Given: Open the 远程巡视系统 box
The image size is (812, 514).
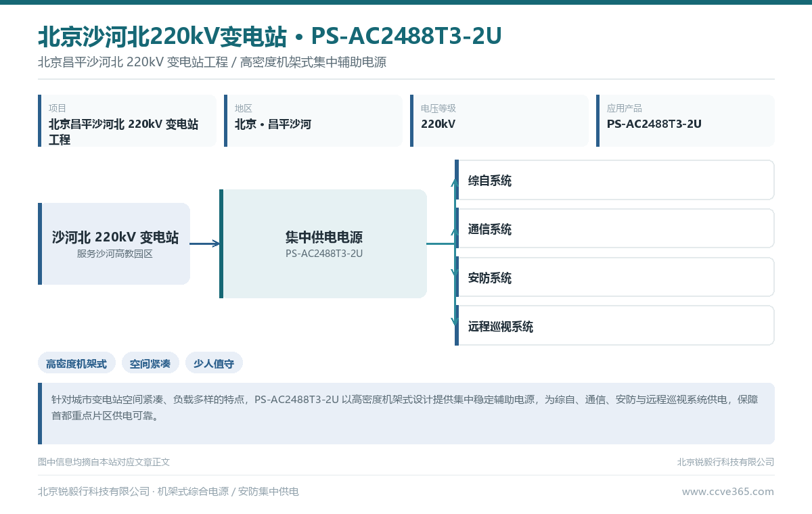Looking at the screenshot, I should (614, 326).
